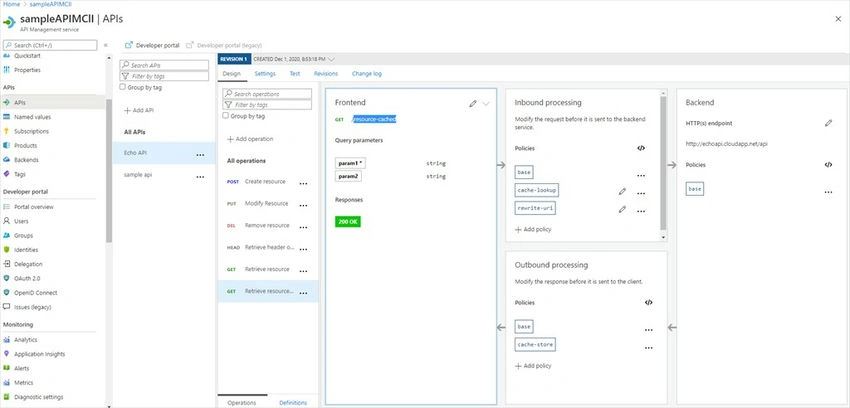Toggle Group by tag for operations
This screenshot has height=408, width=850.
pos(226,116)
